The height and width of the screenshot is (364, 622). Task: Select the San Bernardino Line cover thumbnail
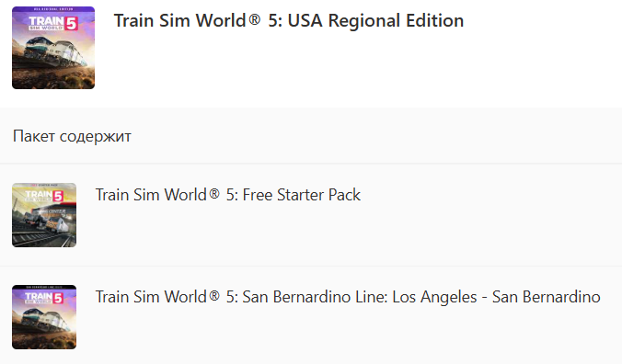(44, 317)
